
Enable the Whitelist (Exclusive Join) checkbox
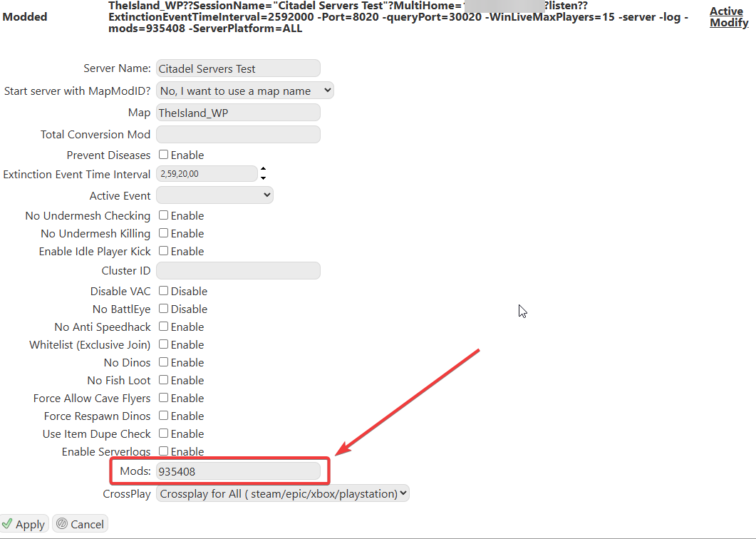point(163,344)
